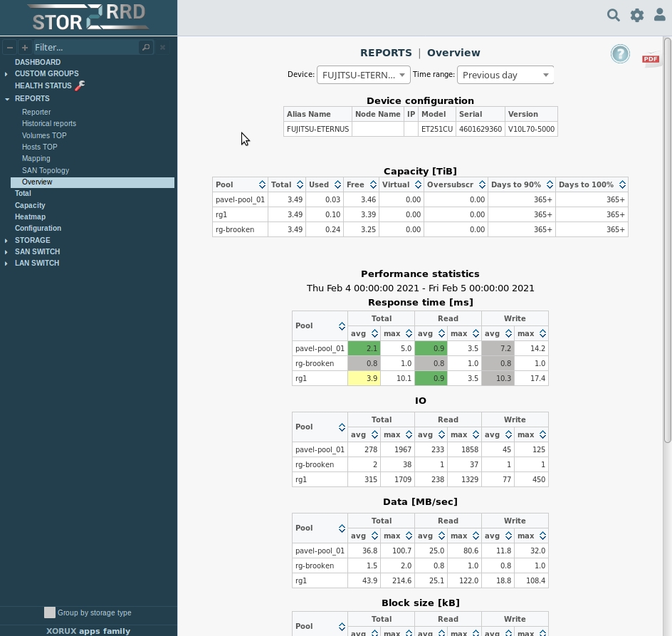Switch to the Volumes TOP view

(x=44, y=135)
